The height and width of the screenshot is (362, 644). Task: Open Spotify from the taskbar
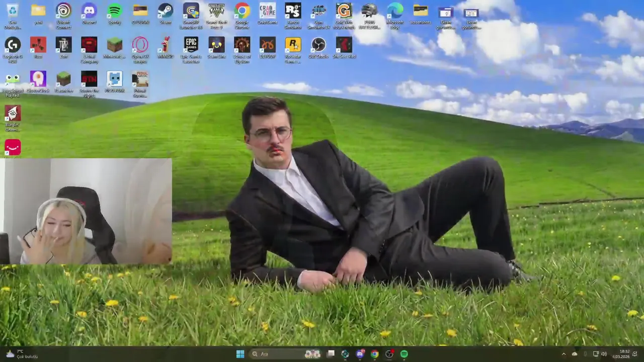tap(404, 354)
